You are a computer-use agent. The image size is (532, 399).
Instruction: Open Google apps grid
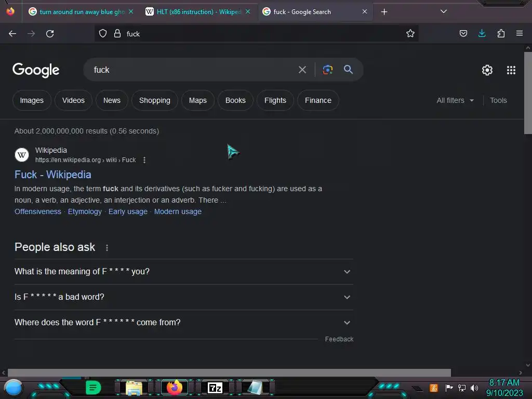[511, 70]
